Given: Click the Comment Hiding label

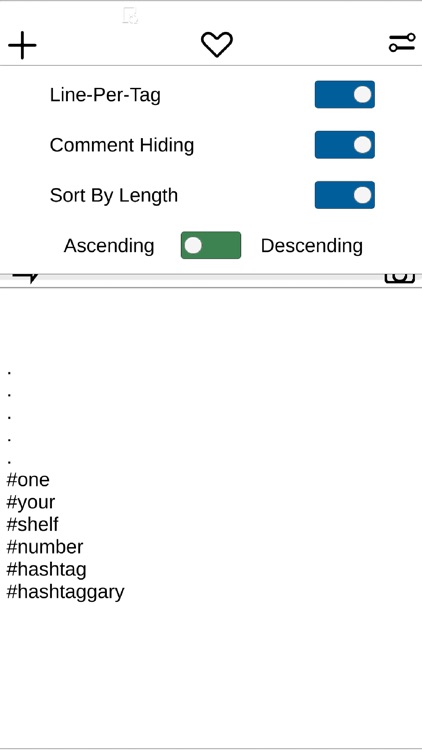Looking at the screenshot, I should point(122,145).
